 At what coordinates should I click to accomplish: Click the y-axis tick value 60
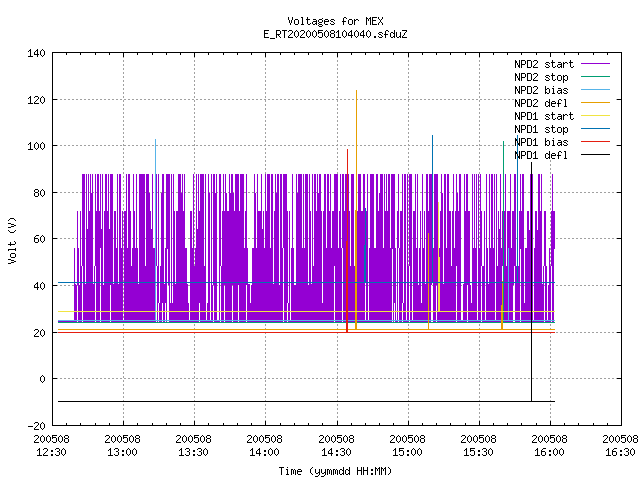[39, 239]
